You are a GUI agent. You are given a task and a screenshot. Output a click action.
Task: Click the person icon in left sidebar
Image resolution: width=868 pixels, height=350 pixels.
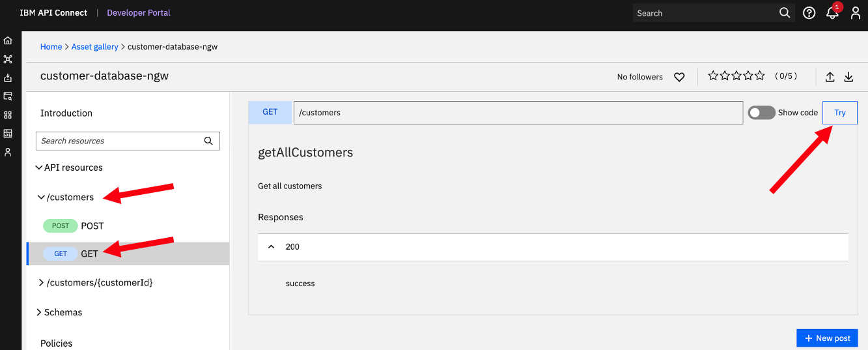8,152
